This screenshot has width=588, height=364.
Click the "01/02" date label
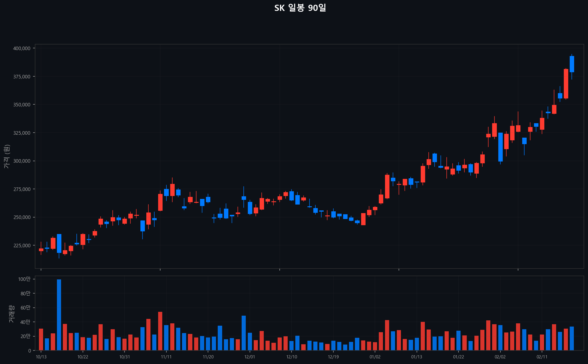point(376,357)
